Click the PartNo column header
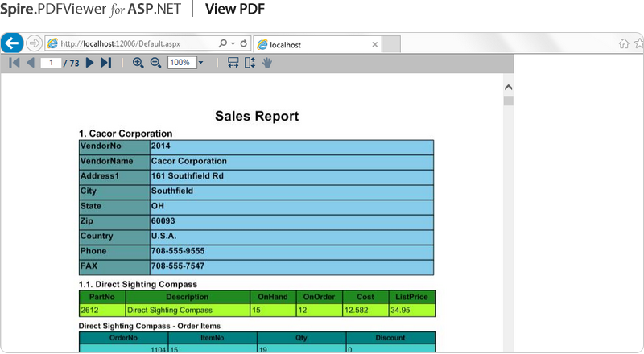Viewport: 644px width, 354px height. point(102,297)
